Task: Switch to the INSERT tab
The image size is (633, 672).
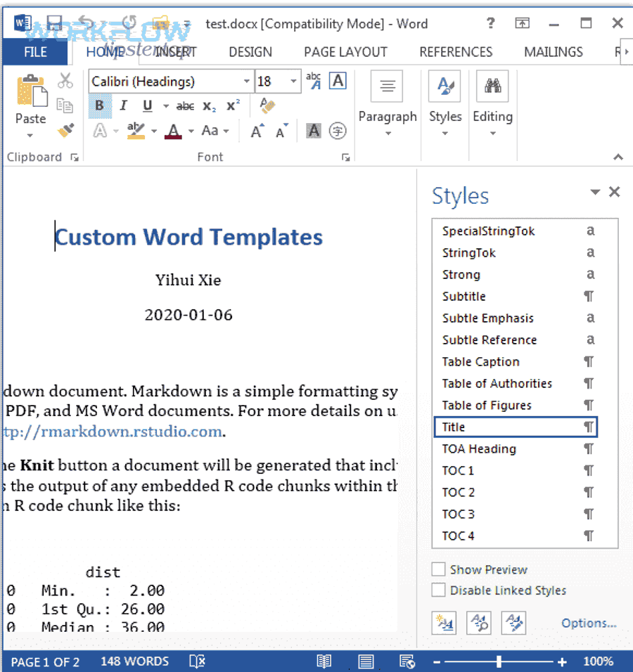Action: point(175,52)
